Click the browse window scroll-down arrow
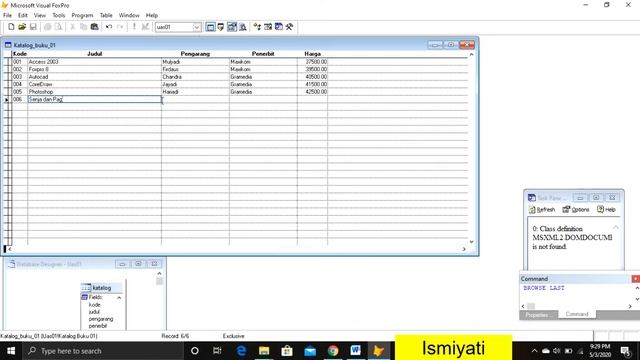 click(x=471, y=242)
